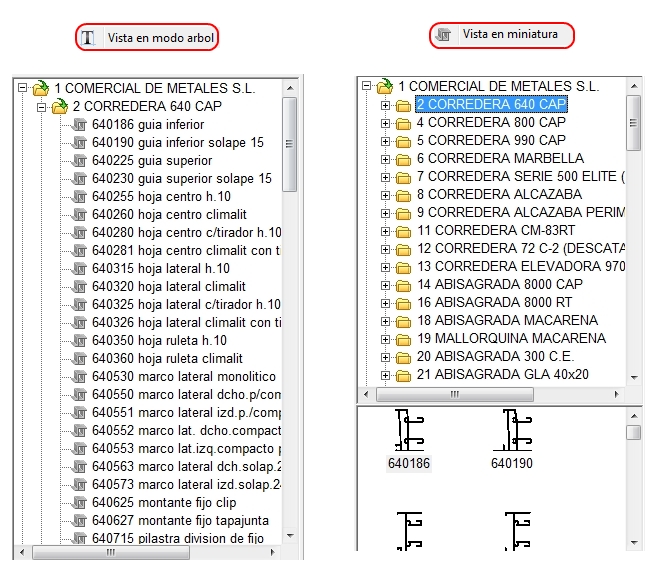Click the Vista en miniatura button
The image size is (658, 567).
(501, 35)
